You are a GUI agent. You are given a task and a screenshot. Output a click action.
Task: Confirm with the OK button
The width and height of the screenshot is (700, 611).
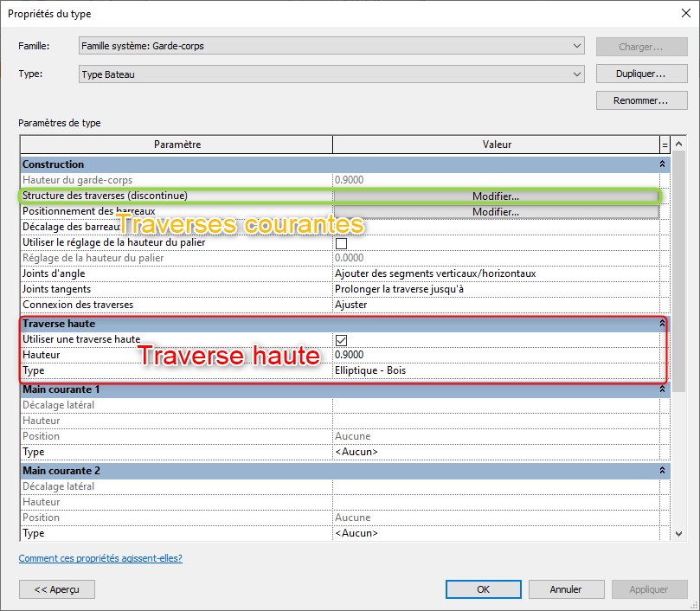(483, 589)
